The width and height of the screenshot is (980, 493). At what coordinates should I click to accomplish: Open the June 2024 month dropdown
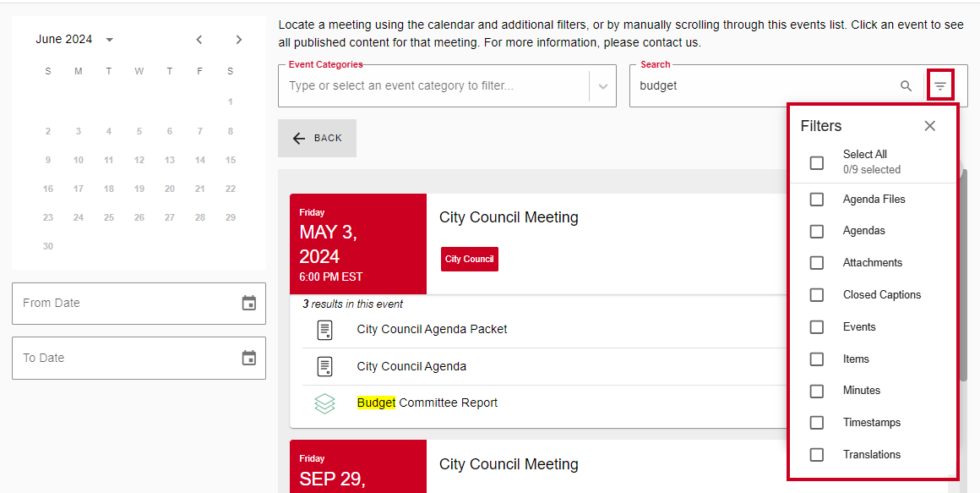click(74, 40)
